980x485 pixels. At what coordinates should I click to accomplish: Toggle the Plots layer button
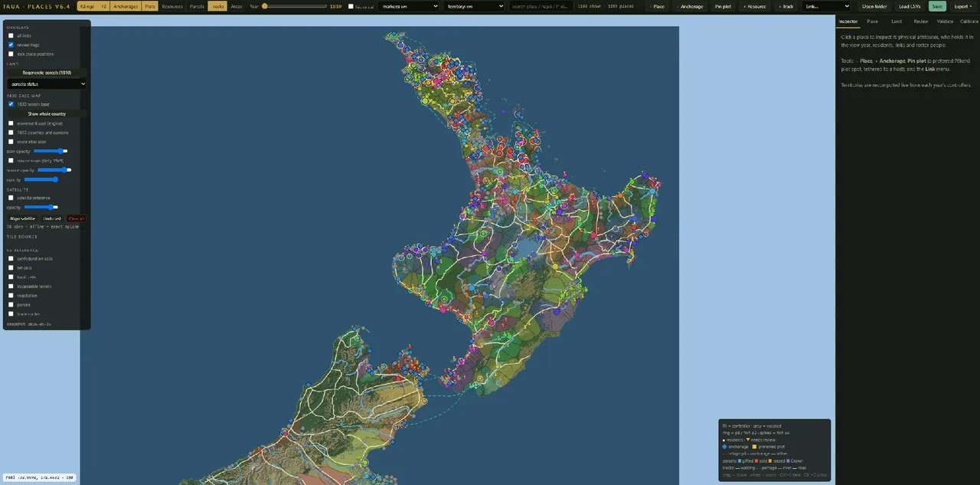tap(150, 6)
